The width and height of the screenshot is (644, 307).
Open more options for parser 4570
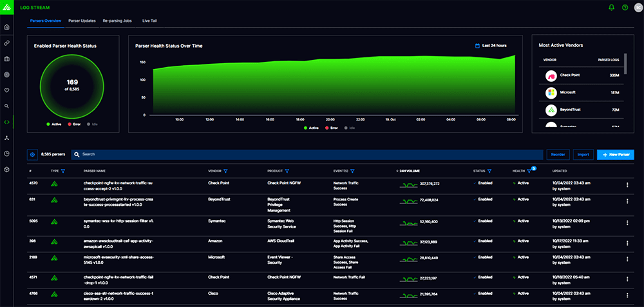point(627,185)
